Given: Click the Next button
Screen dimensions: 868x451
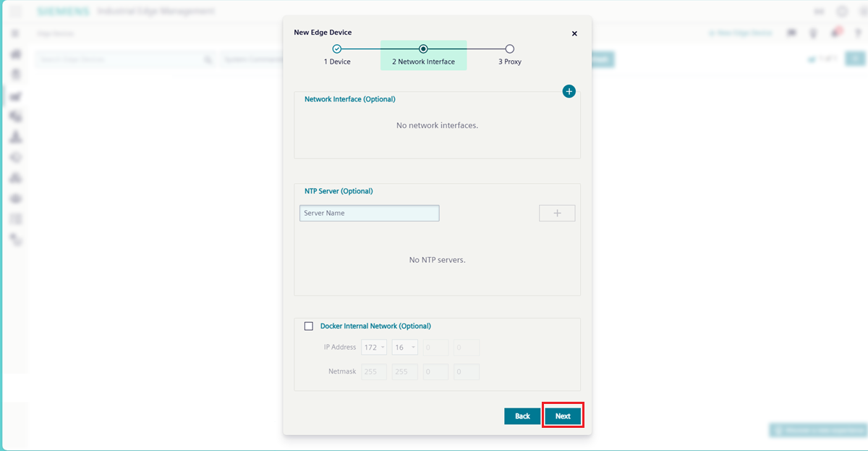Looking at the screenshot, I should [563, 416].
